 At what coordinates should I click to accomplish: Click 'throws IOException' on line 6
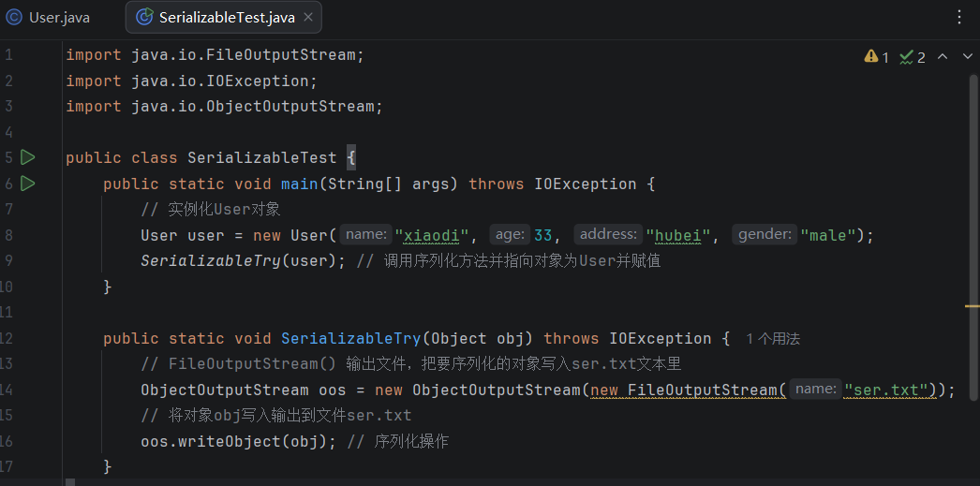tap(553, 184)
